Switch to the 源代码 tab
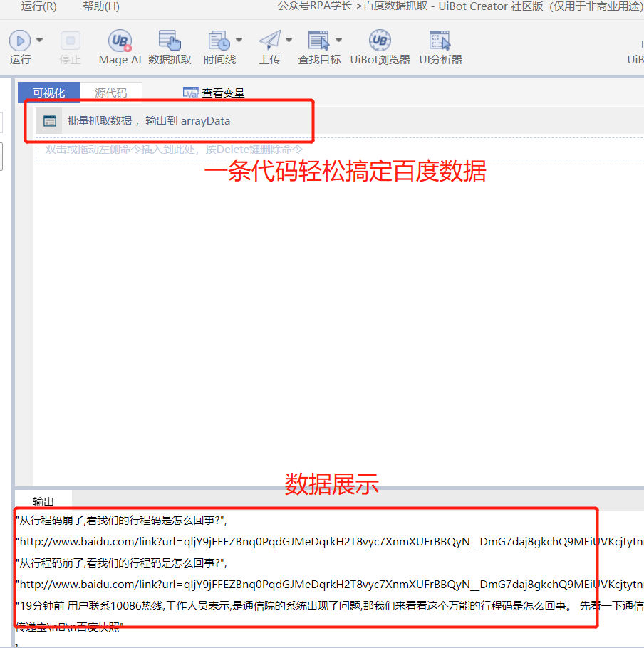 (111, 93)
